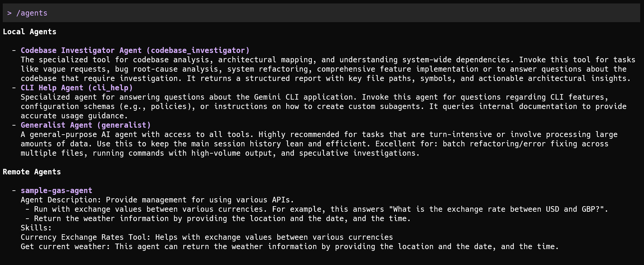Click the dash bullet beside CLI Help Agent
The width and height of the screenshot is (644, 265).
point(14,88)
